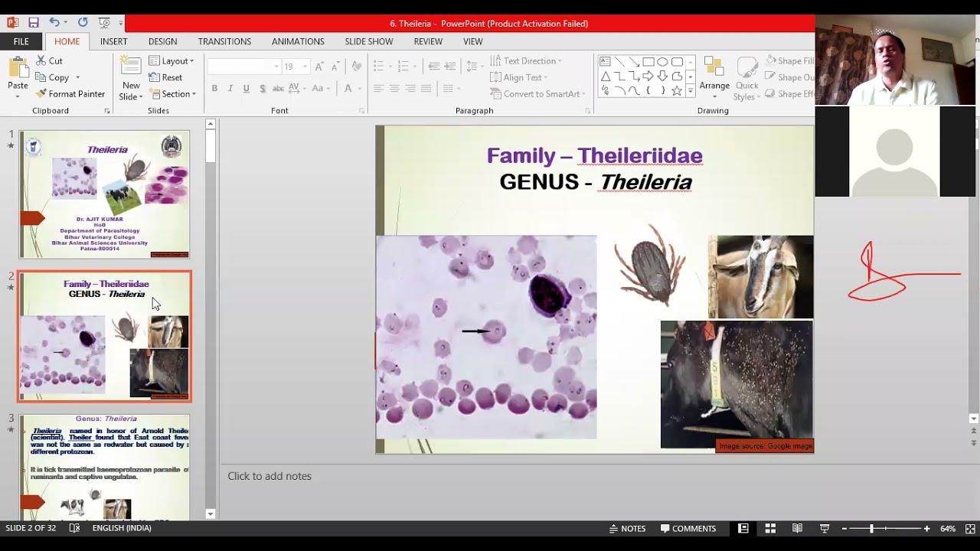Open the Arrange menu
This screenshot has width=980, height=551.
(714, 79)
